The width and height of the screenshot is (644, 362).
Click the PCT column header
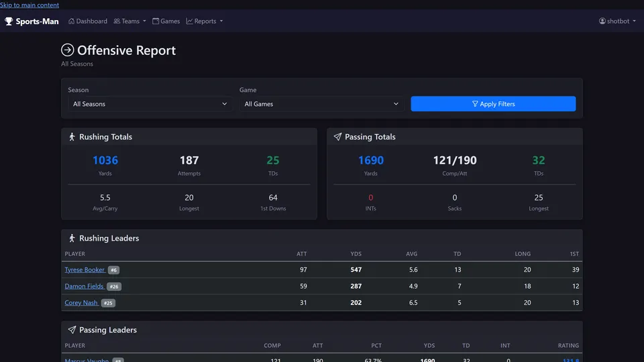tap(376, 346)
